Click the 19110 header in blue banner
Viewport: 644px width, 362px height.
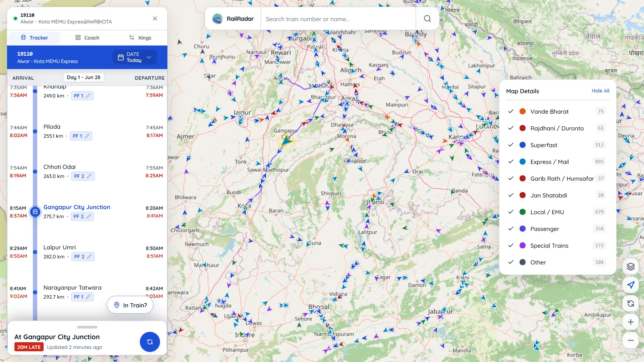(x=25, y=54)
